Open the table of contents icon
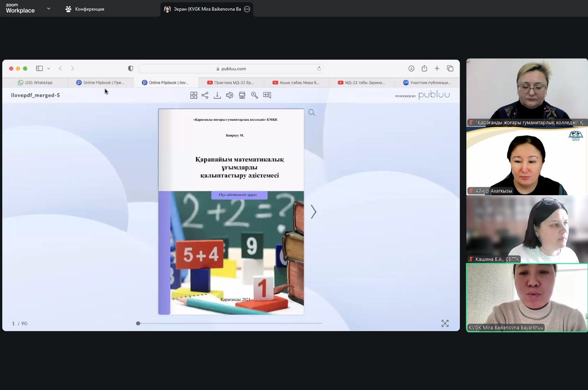 267,95
